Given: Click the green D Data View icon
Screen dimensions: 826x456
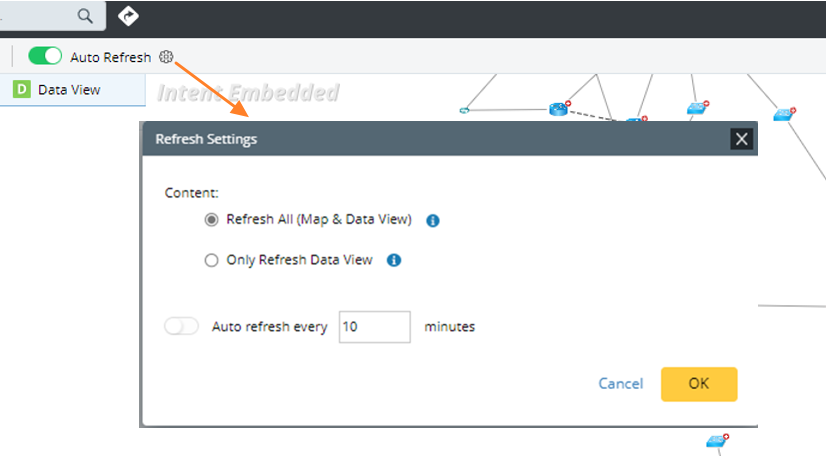Looking at the screenshot, I should click(22, 89).
